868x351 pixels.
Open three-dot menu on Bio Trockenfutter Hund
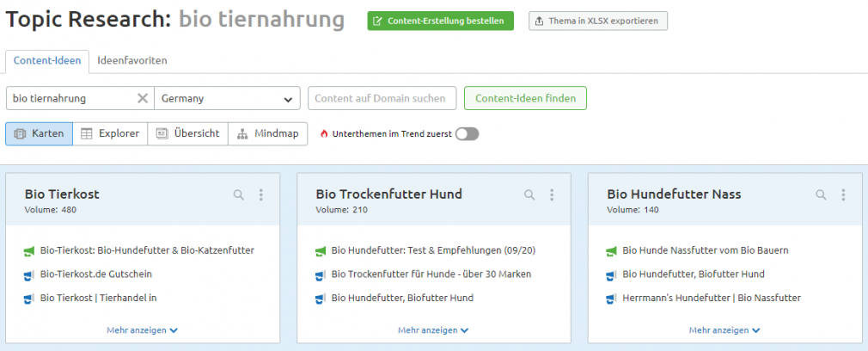click(x=552, y=194)
